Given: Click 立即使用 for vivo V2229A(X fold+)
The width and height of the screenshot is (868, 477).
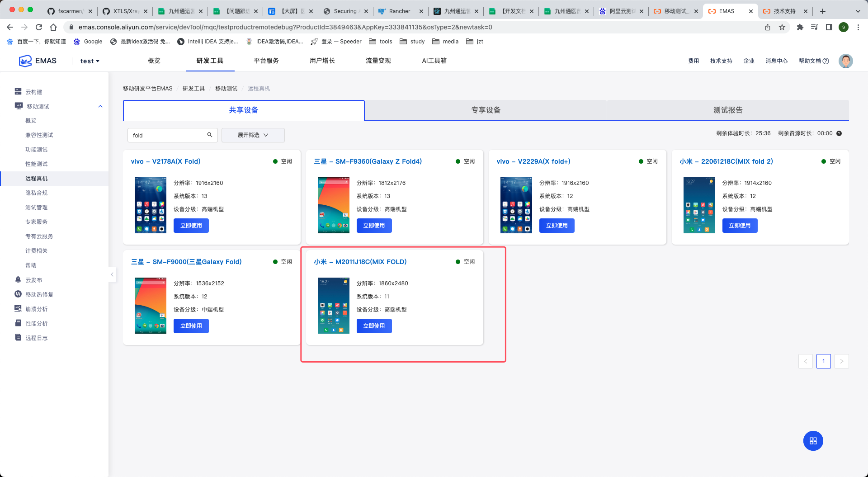Looking at the screenshot, I should [x=557, y=226].
